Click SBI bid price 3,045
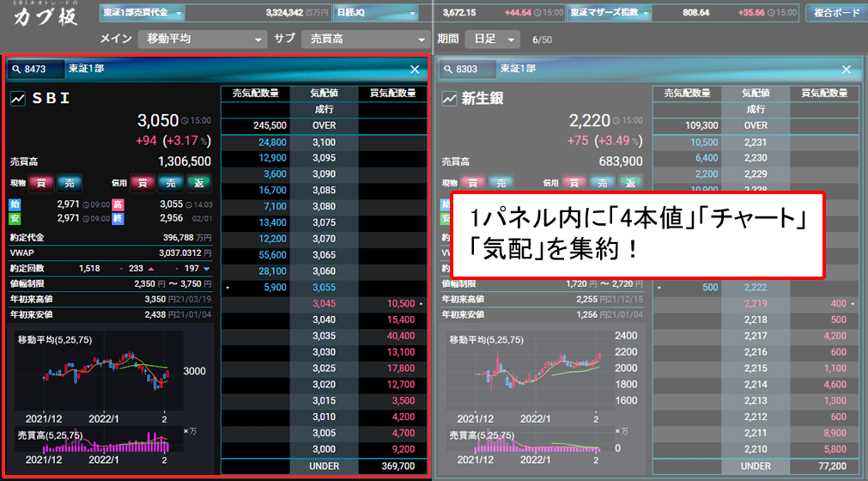Viewport: 868px width, 481px height. click(324, 303)
